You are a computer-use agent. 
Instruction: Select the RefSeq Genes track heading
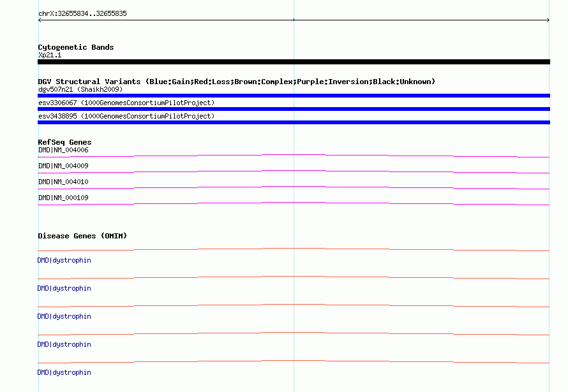(x=64, y=142)
